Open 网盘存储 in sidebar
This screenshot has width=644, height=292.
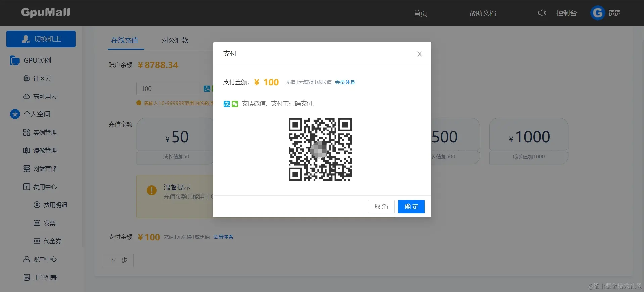tap(45, 169)
